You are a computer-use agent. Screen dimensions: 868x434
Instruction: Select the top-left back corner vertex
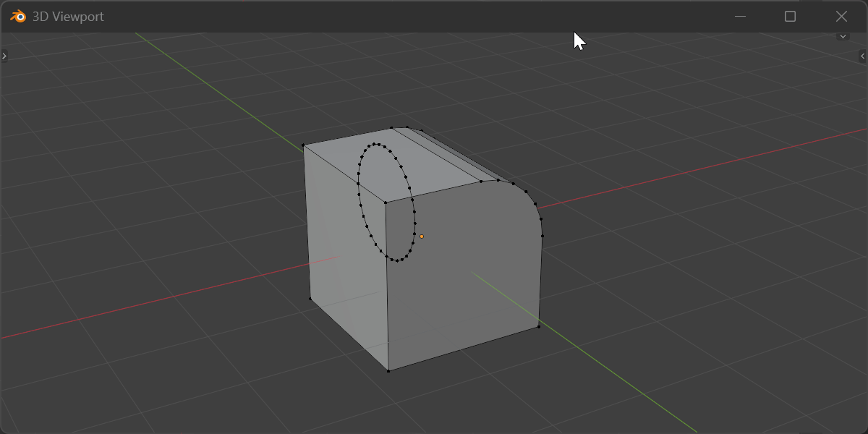point(304,145)
